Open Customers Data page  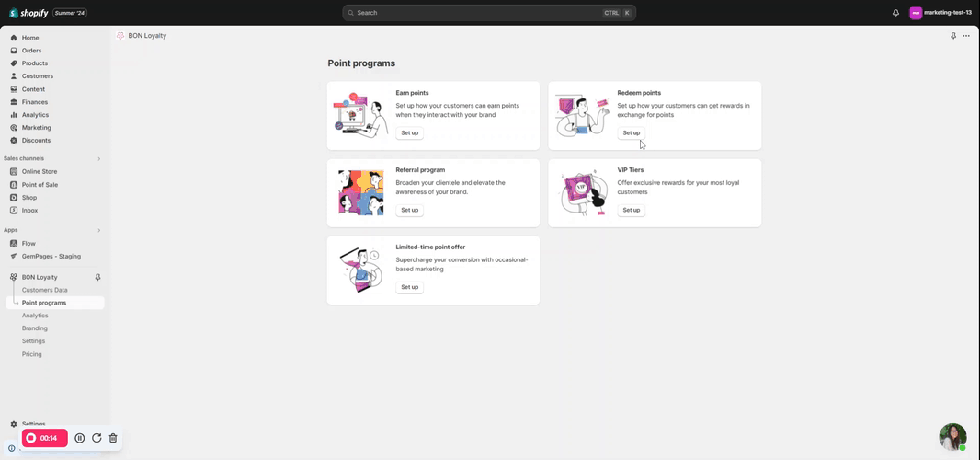coord(44,290)
